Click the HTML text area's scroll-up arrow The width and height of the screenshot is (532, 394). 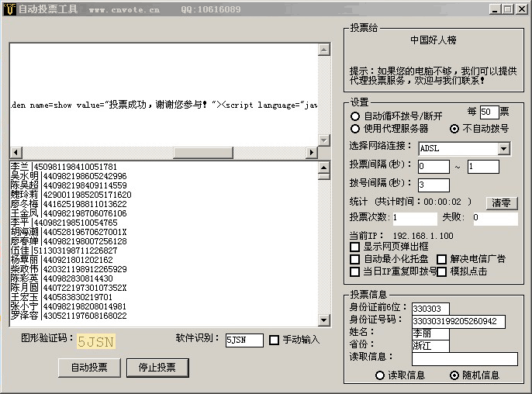pos(324,50)
